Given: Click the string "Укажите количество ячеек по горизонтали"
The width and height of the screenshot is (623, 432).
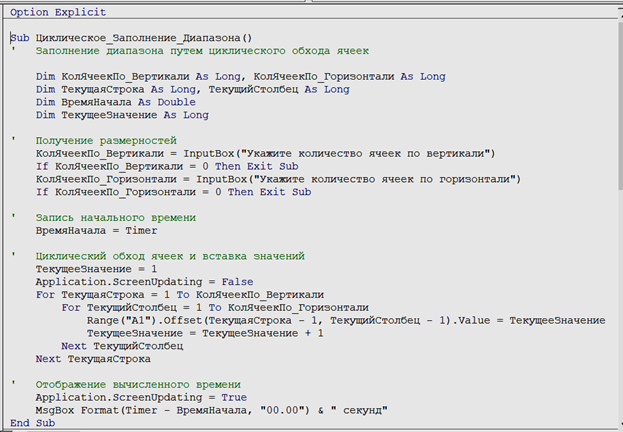Looking at the screenshot, I should 384,179.
